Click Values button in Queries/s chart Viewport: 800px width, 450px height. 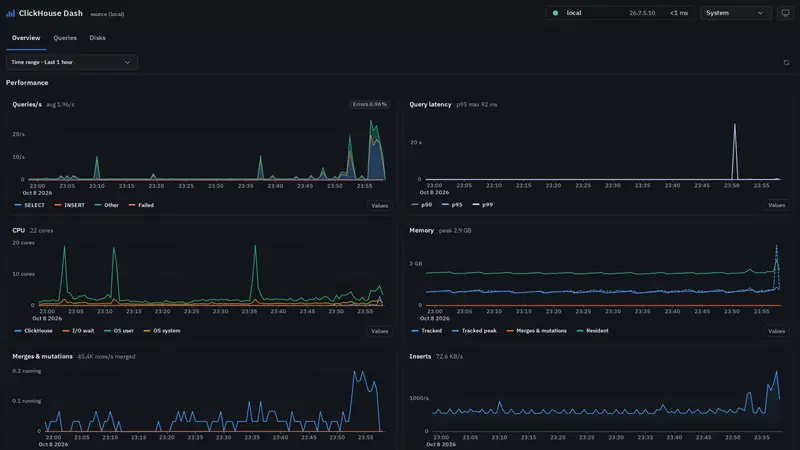tap(380, 206)
